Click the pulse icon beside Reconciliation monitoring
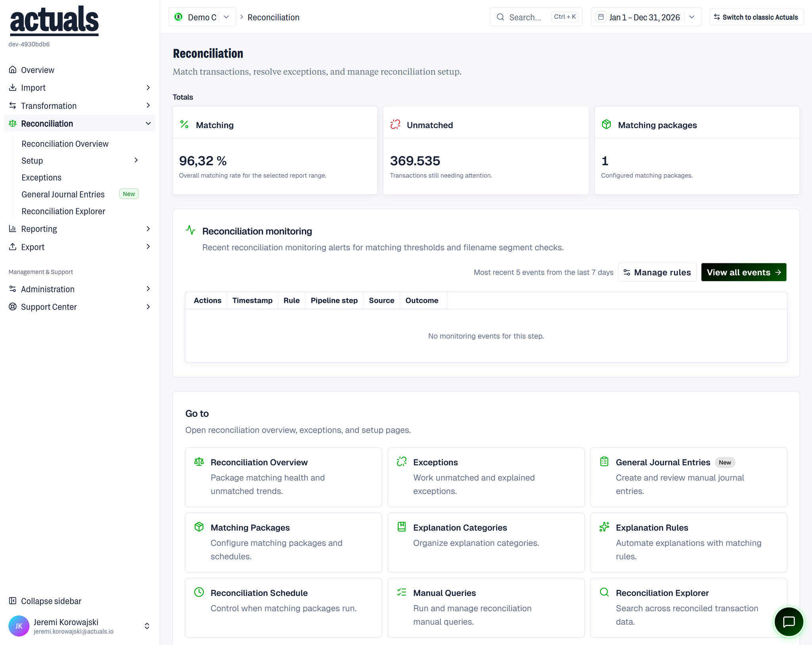812x645 pixels. [191, 230]
